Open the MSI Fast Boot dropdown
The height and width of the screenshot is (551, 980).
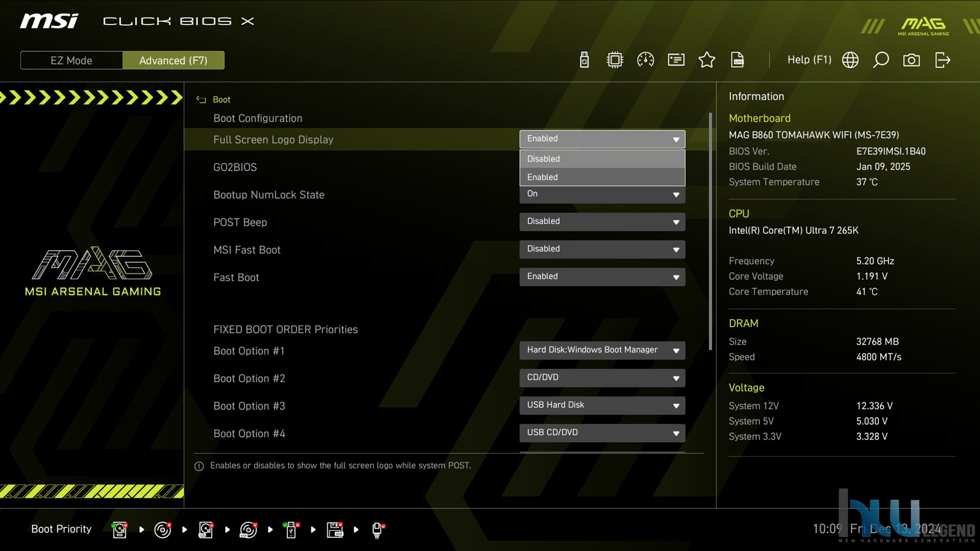[602, 249]
